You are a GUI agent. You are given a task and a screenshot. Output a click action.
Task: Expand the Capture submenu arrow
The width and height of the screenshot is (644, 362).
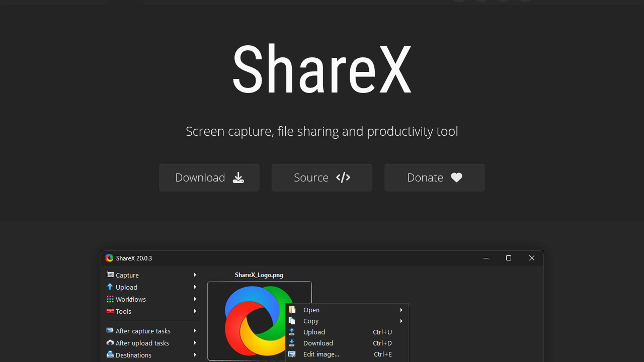195,275
